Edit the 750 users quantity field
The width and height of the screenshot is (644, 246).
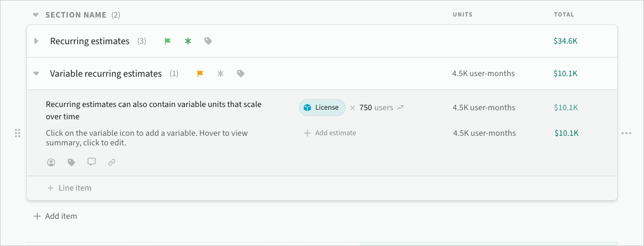[366, 108]
